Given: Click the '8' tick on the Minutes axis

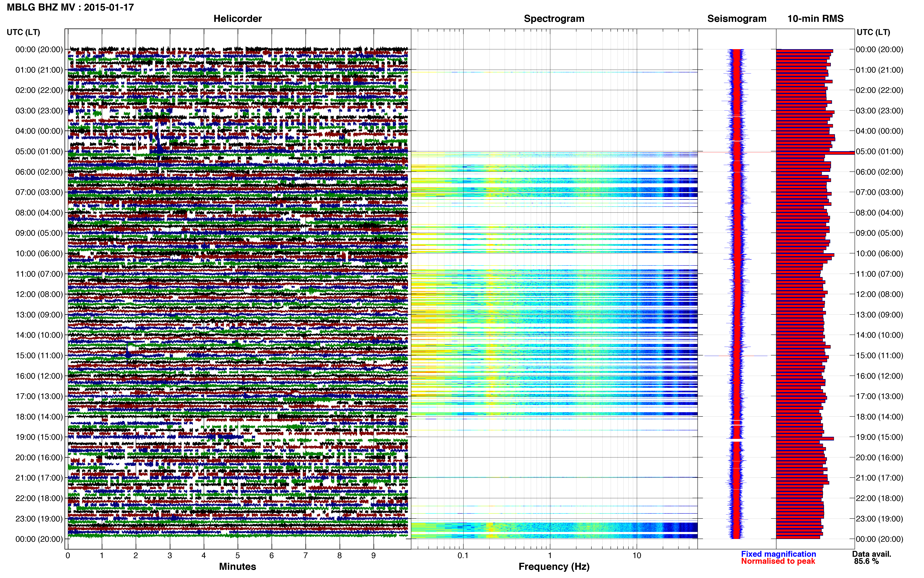Looking at the screenshot, I should (x=340, y=556).
